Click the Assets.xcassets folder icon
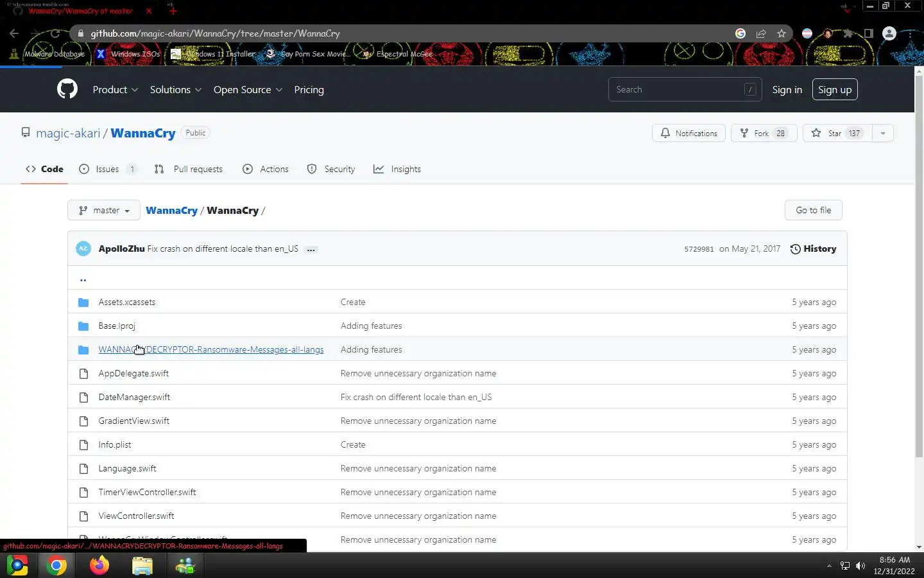The width and height of the screenshot is (924, 578). pyautogui.click(x=83, y=302)
